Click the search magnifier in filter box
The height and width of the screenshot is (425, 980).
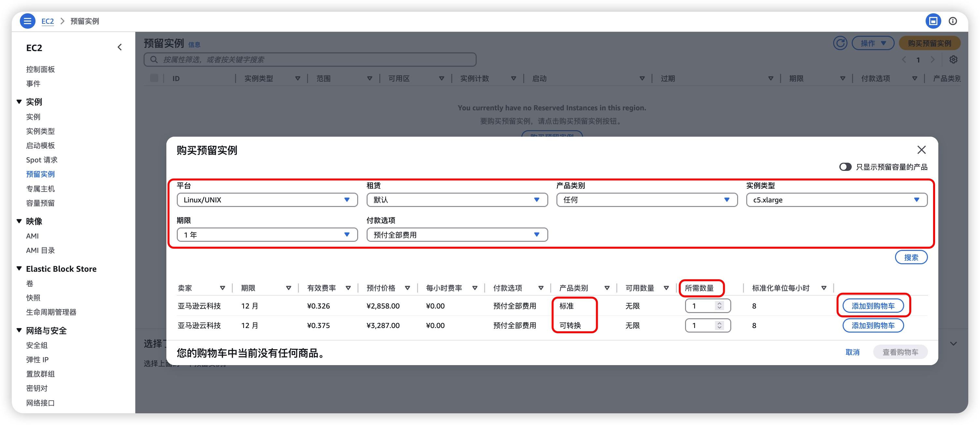[x=154, y=60]
